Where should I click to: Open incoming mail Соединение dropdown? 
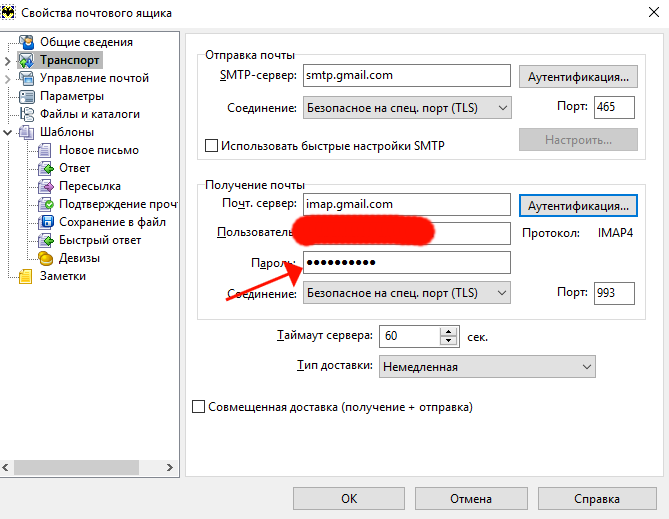tap(407, 293)
